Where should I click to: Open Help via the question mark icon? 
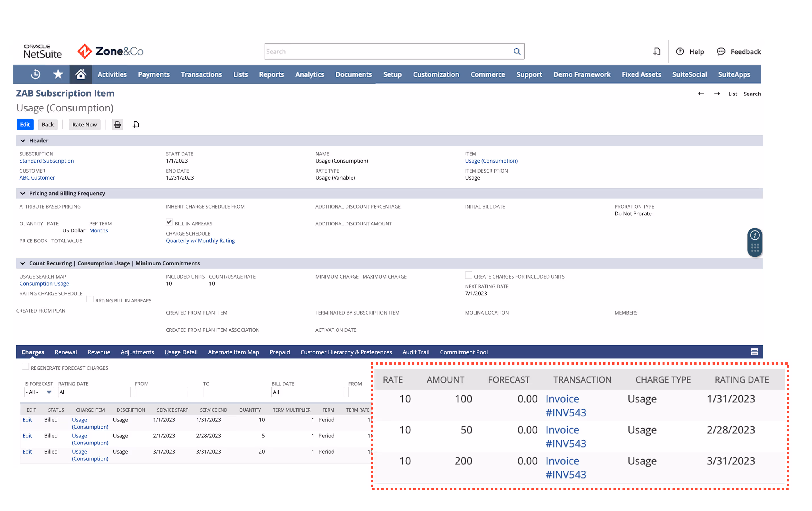point(680,51)
